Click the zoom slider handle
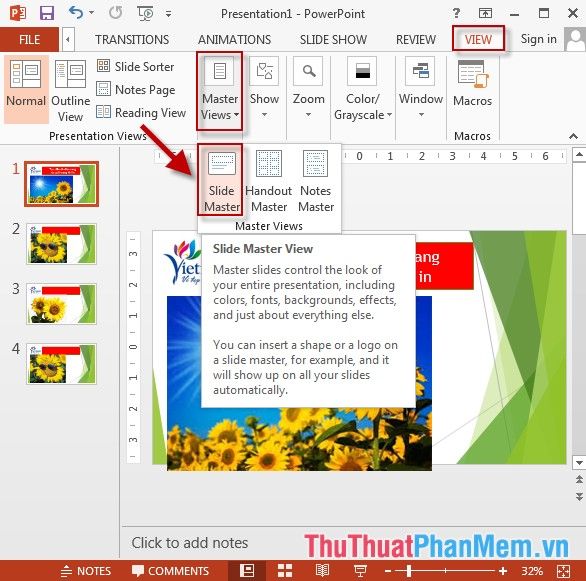The width and height of the screenshot is (586, 581). pyautogui.click(x=409, y=571)
